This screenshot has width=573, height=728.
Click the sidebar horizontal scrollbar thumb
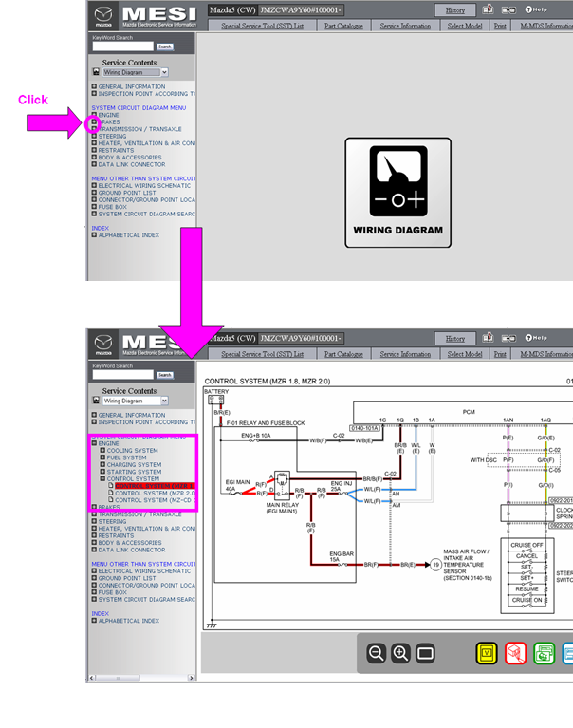[x=118, y=678]
